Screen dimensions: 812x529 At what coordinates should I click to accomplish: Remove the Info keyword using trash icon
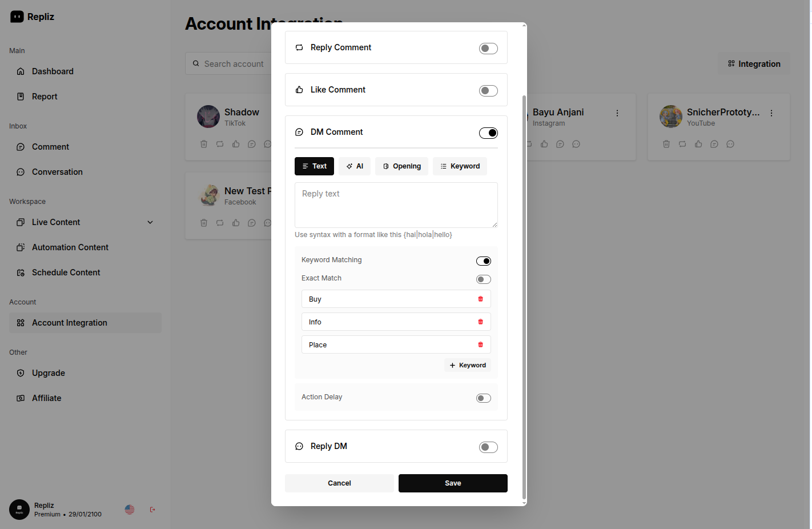(480, 322)
